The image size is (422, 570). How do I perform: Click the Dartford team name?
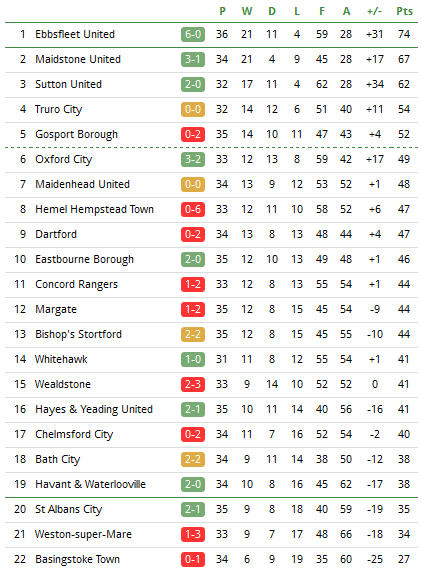[x=56, y=234]
